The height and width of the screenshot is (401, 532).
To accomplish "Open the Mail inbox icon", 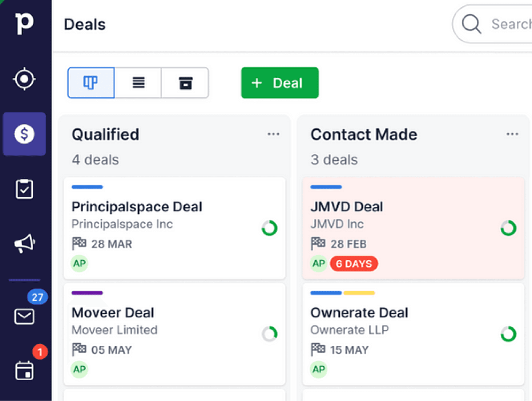I will pyautogui.click(x=24, y=316).
